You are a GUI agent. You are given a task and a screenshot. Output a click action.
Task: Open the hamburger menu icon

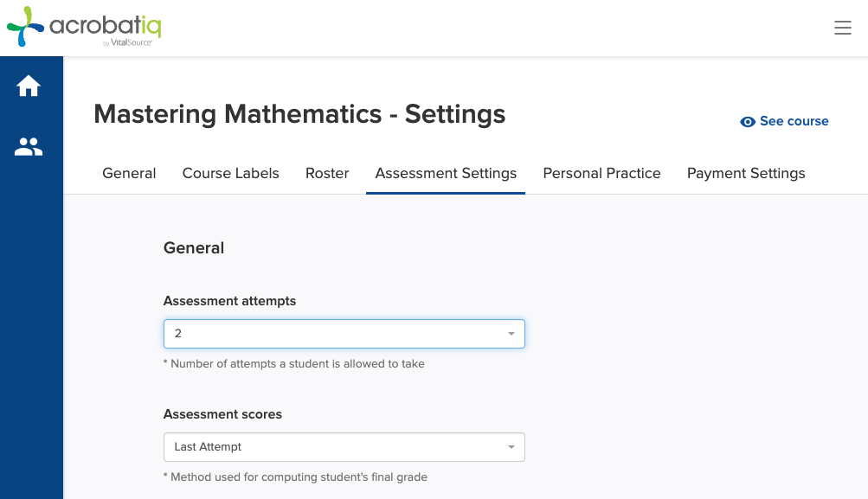click(x=843, y=28)
